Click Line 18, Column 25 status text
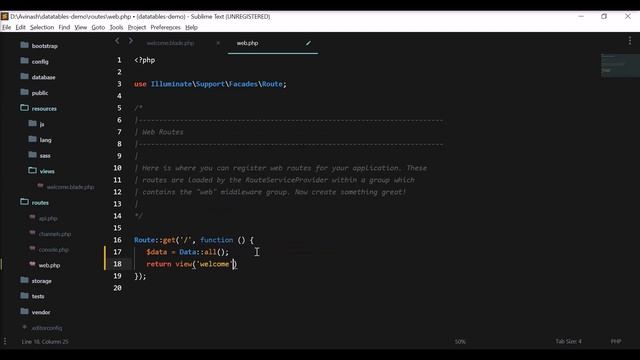This screenshot has height=360, width=640. click(45, 342)
